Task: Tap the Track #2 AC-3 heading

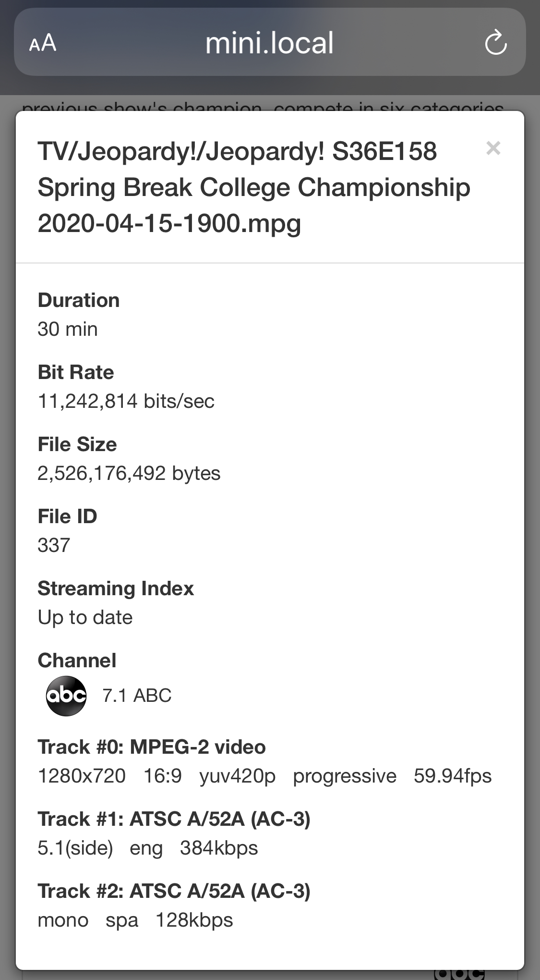Action: coord(174,891)
